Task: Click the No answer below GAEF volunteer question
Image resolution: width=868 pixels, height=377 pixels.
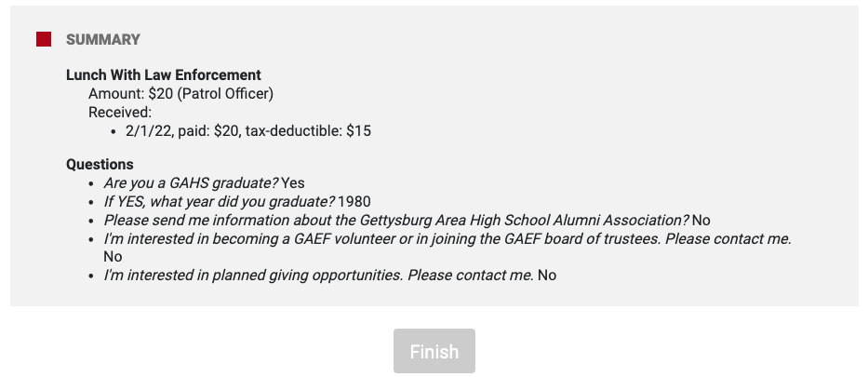Action: 113,256
